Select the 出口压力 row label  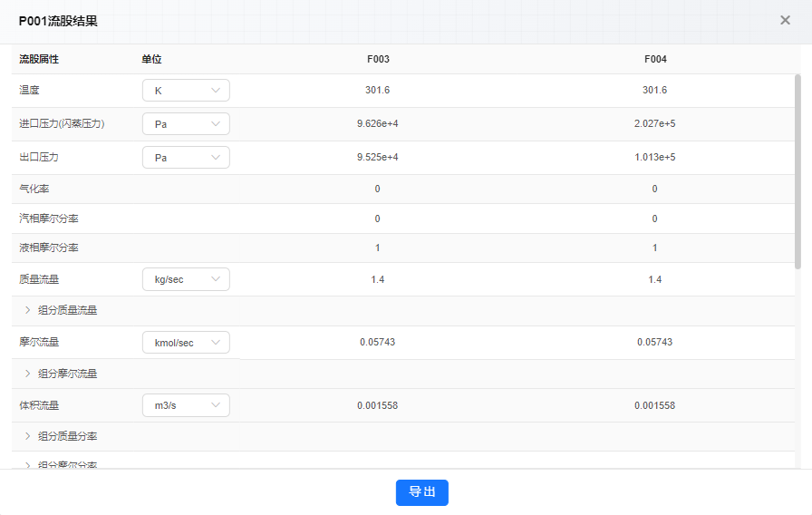click(x=39, y=158)
